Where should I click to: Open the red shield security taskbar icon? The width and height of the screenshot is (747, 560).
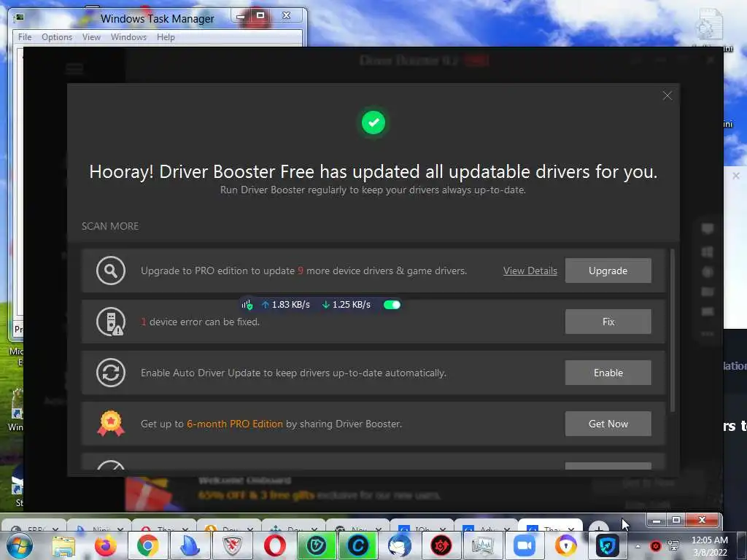(232, 545)
